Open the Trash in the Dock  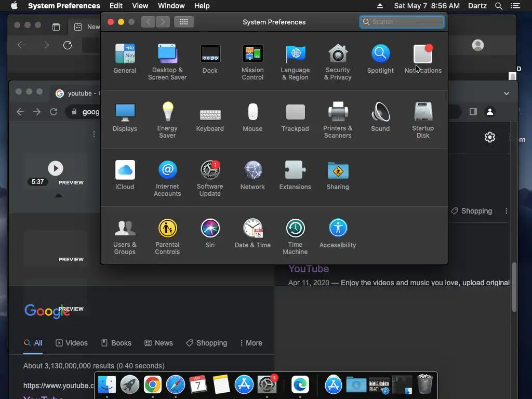pos(425,384)
